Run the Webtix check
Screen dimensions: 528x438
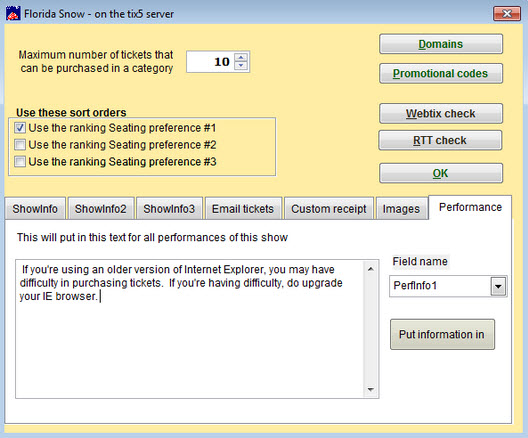(x=441, y=113)
